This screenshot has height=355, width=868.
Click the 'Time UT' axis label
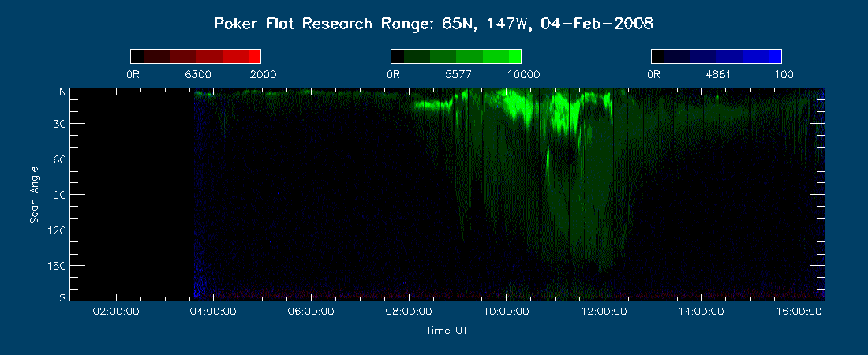[446, 331]
